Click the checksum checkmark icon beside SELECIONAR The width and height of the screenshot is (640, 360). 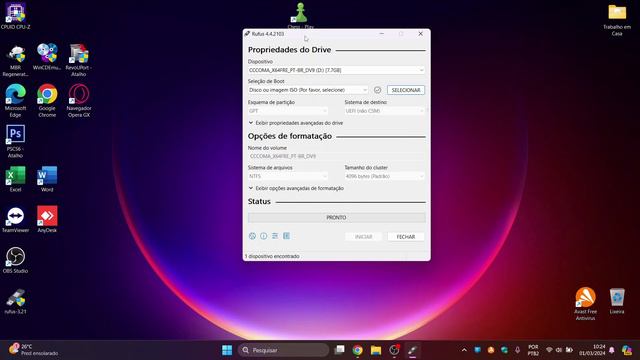[378, 90]
